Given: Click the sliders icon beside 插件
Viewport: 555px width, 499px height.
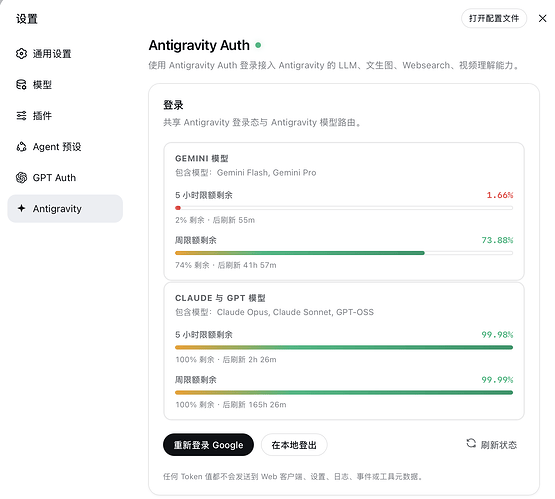Looking at the screenshot, I should (21, 115).
